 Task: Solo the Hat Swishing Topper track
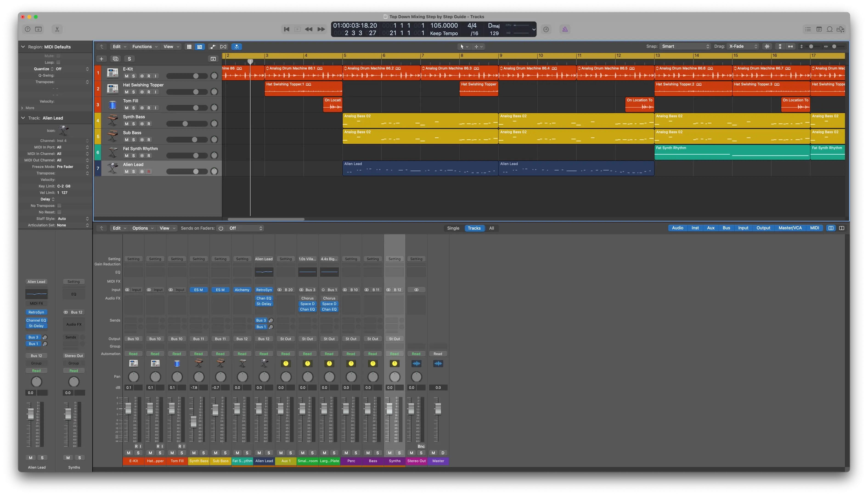pyautogui.click(x=134, y=92)
